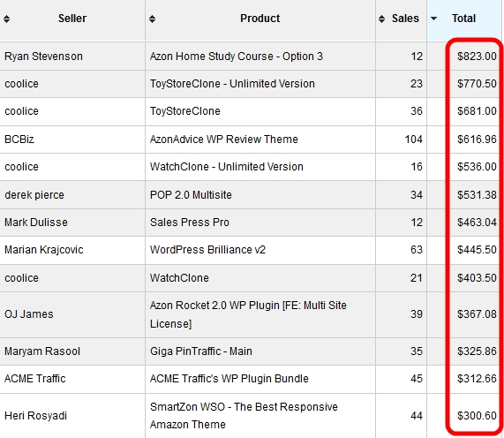Select the Total column header text
The image size is (504, 438).
coord(463,19)
